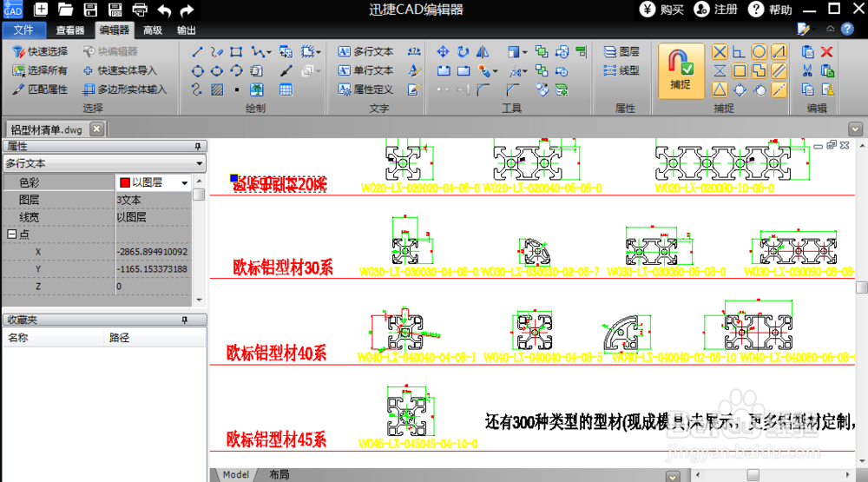Viewport: 868px width, 482px height.
Task: Switch to the 高级 tab
Action: [x=152, y=30]
